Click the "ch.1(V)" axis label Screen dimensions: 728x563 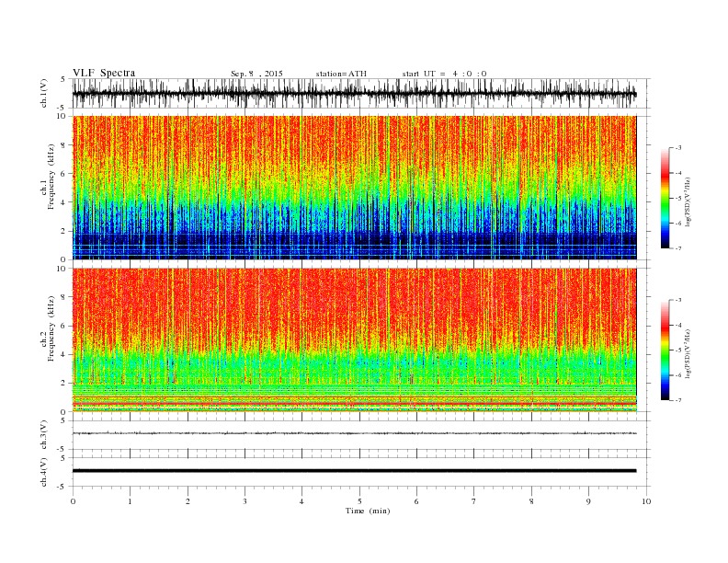(x=44, y=95)
